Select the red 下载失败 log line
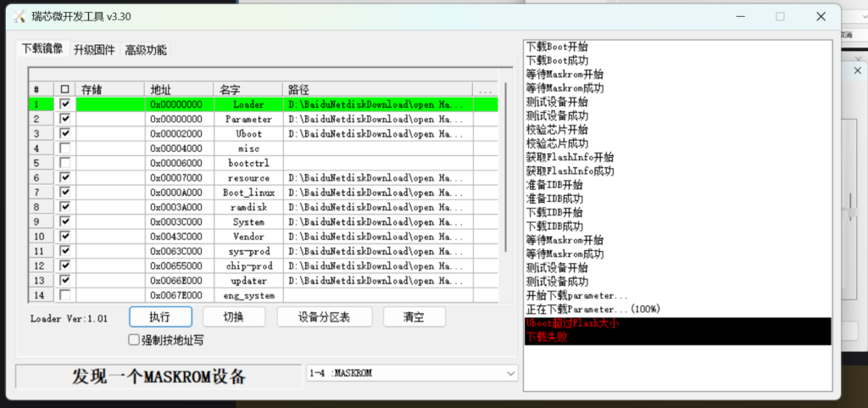 pyautogui.click(x=548, y=337)
